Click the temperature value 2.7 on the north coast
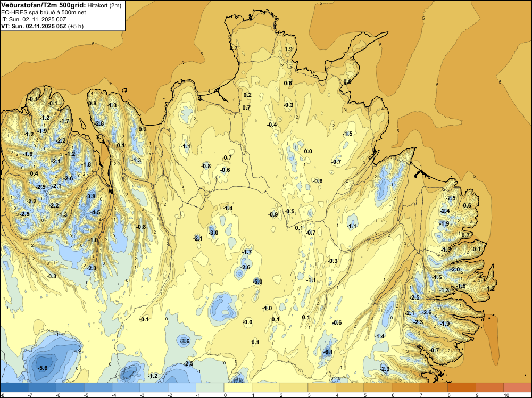The image size is (532, 398). click(234, 48)
